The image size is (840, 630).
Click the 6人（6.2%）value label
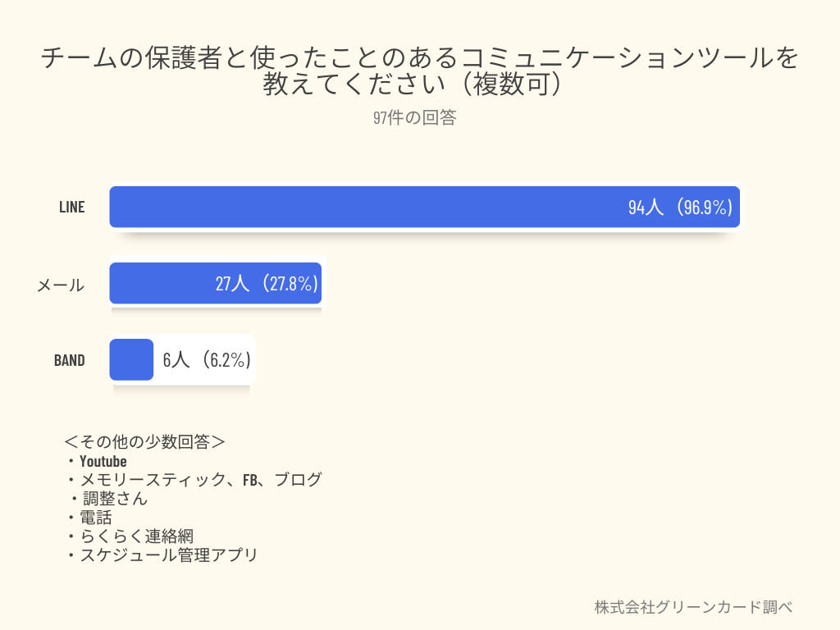coord(207,360)
